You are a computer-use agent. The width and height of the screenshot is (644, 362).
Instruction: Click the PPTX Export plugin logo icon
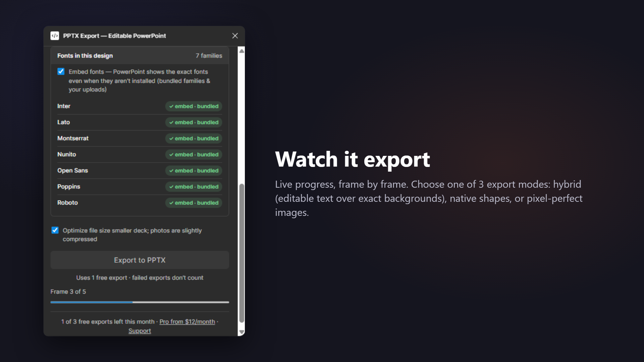(55, 36)
